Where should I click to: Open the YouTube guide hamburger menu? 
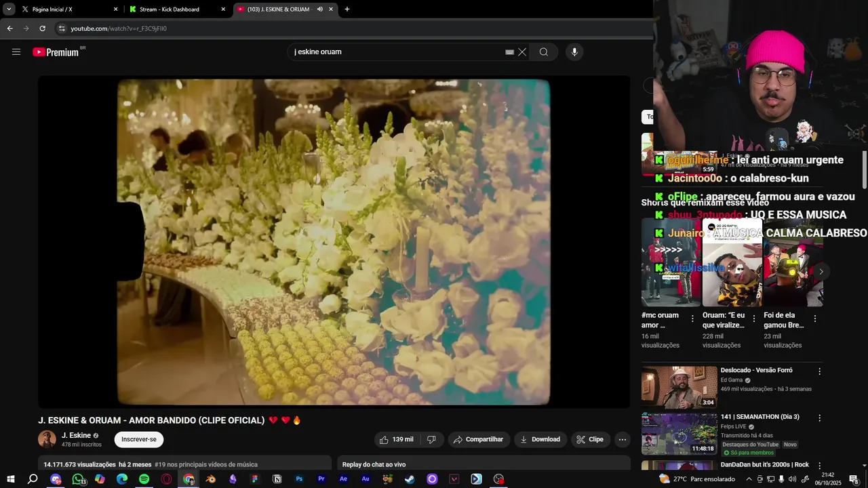coord(16,52)
